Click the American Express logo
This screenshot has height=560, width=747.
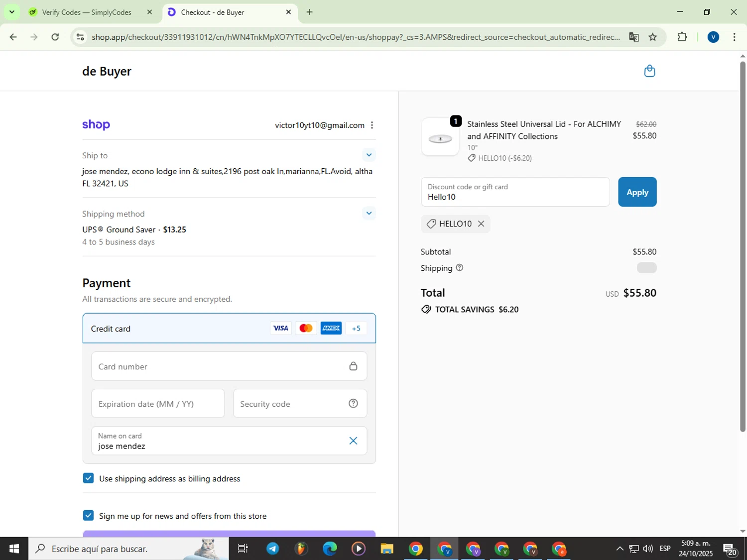click(x=331, y=328)
